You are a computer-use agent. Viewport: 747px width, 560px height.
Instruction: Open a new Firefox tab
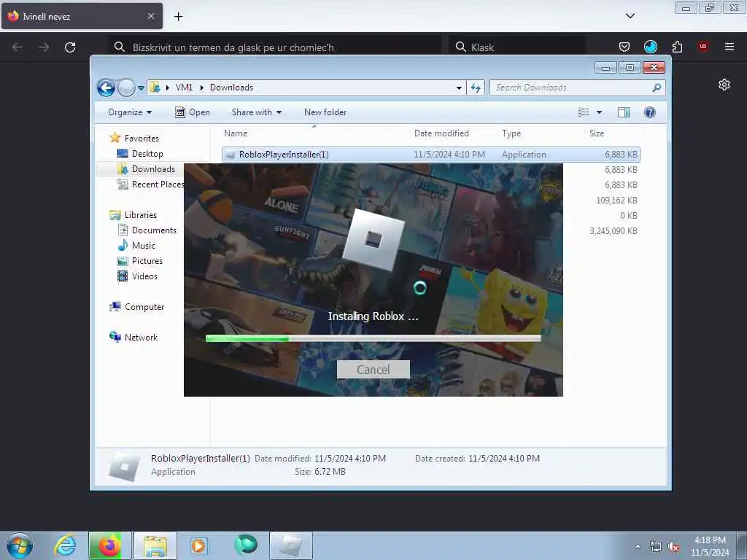(x=178, y=17)
